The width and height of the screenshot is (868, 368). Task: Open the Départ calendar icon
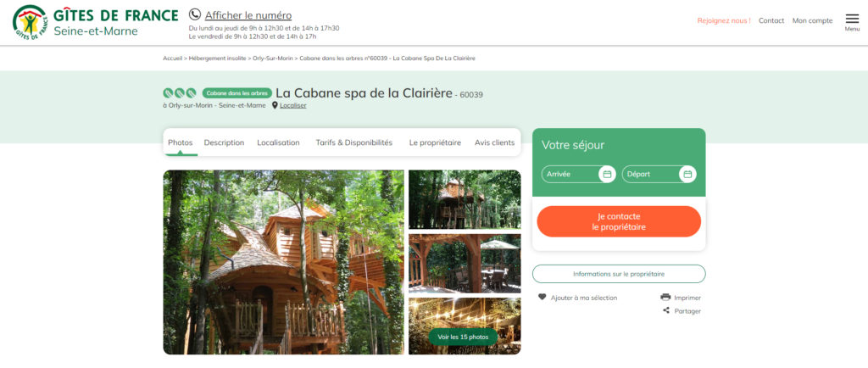[x=687, y=175]
